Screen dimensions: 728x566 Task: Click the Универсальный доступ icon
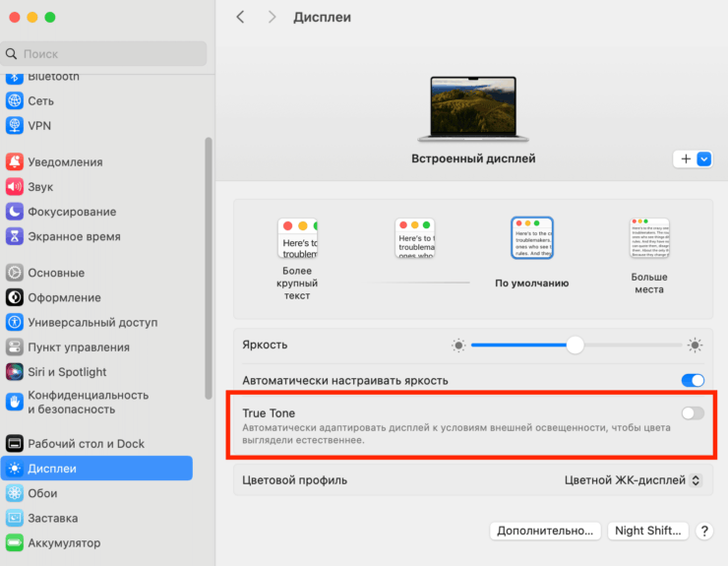15,322
